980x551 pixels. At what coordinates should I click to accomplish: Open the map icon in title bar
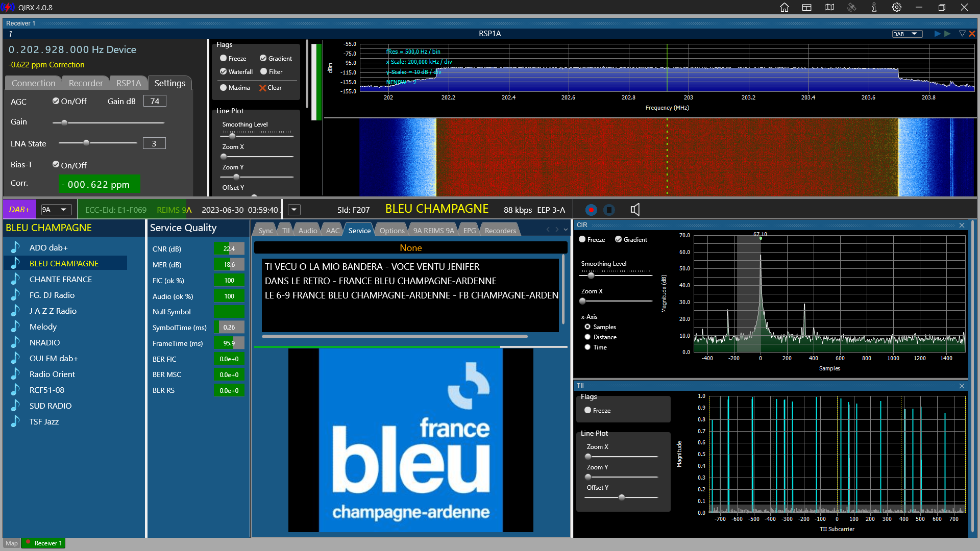[829, 7]
